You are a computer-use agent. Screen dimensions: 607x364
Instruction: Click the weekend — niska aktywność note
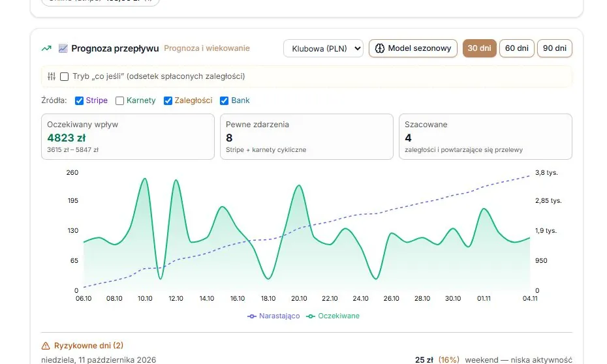click(x=518, y=359)
